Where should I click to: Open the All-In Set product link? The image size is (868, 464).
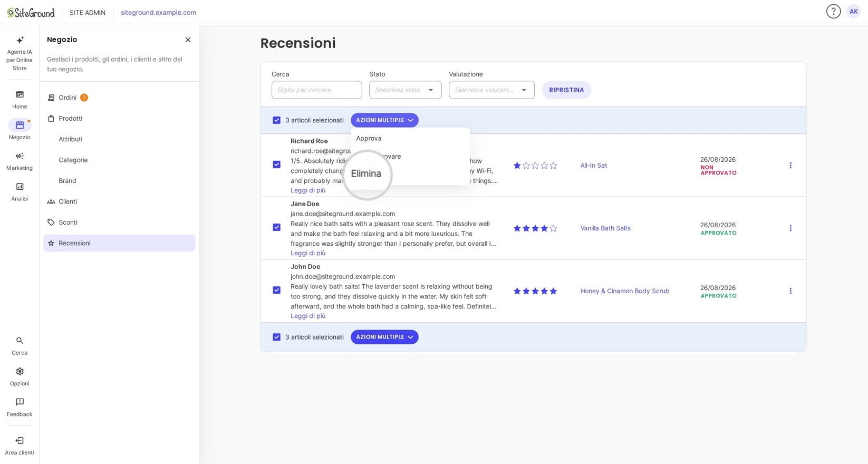click(x=593, y=165)
